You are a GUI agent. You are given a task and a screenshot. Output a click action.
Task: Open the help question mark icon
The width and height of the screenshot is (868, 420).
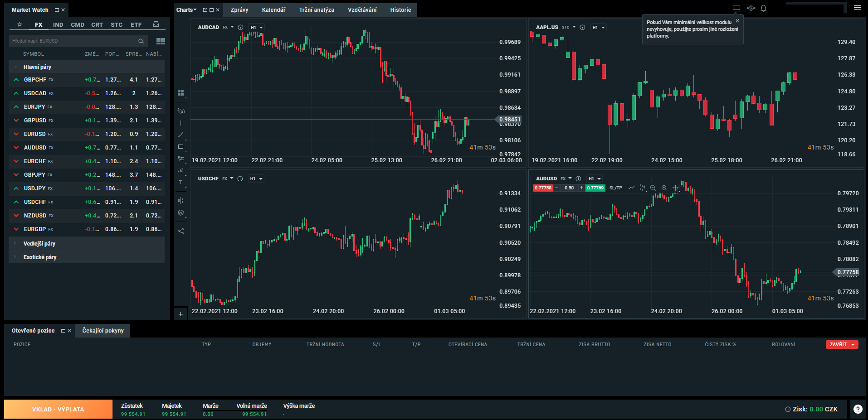858,409
